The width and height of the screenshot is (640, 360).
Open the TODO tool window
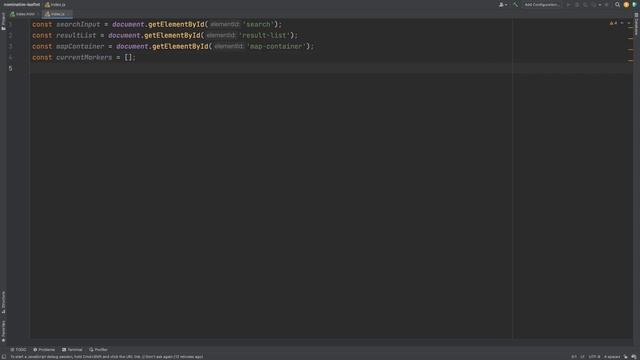click(x=18, y=350)
